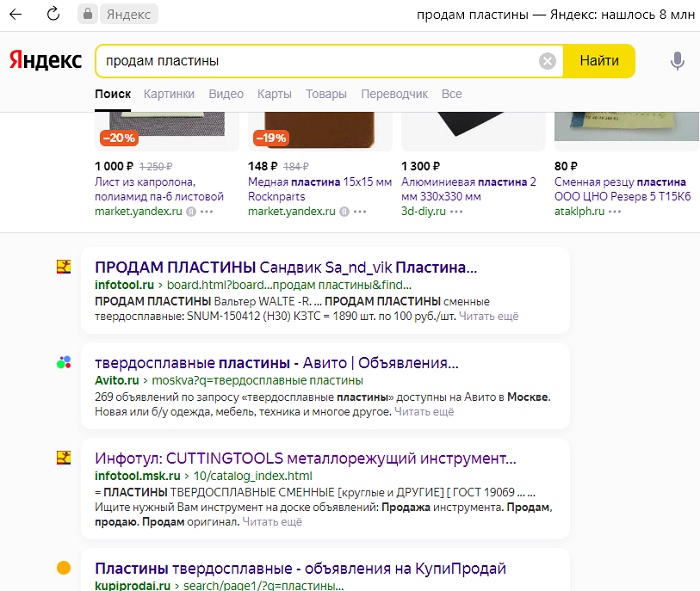The image size is (700, 591).
Task: Open Пластины твердосплавные КупиПродай result
Action: pos(300,569)
